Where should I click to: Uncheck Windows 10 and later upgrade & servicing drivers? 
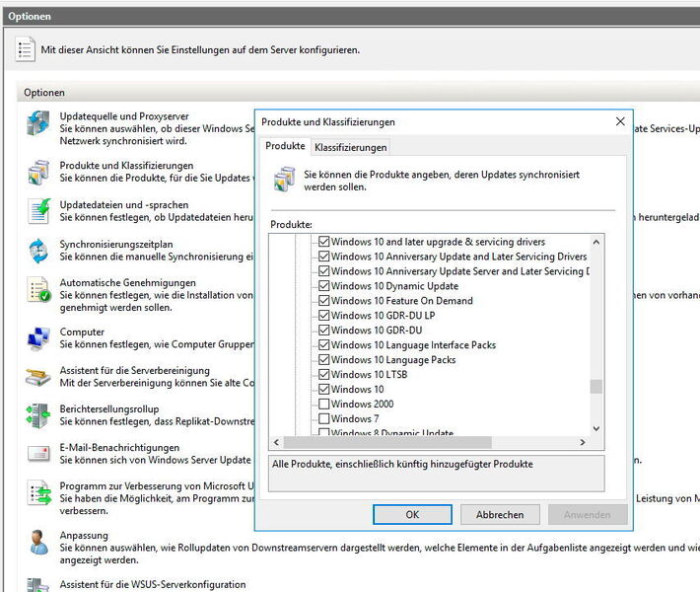coord(324,242)
